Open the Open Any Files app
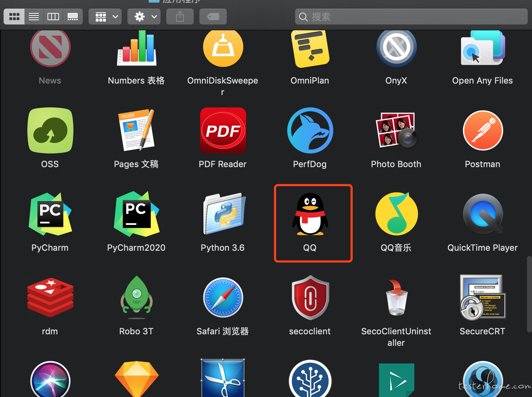 pos(483,48)
